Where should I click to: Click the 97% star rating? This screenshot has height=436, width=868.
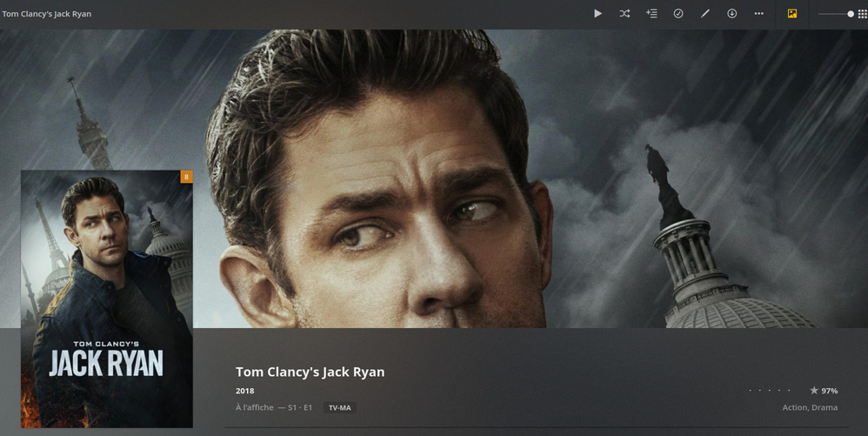click(824, 391)
